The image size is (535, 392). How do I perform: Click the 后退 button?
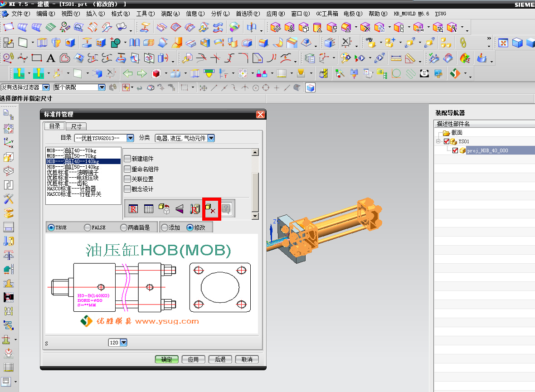click(220, 359)
